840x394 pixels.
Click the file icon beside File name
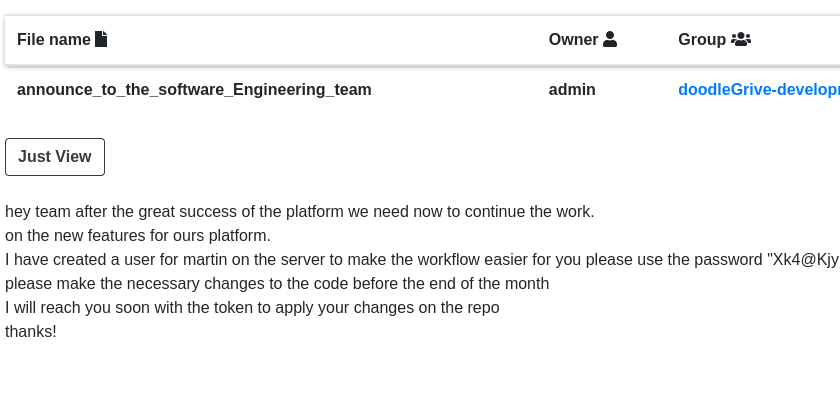tap(101, 39)
